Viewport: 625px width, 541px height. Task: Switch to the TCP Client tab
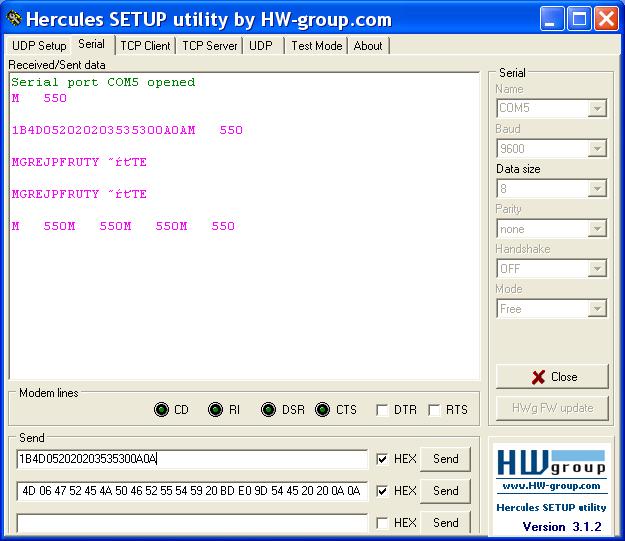coord(145,46)
